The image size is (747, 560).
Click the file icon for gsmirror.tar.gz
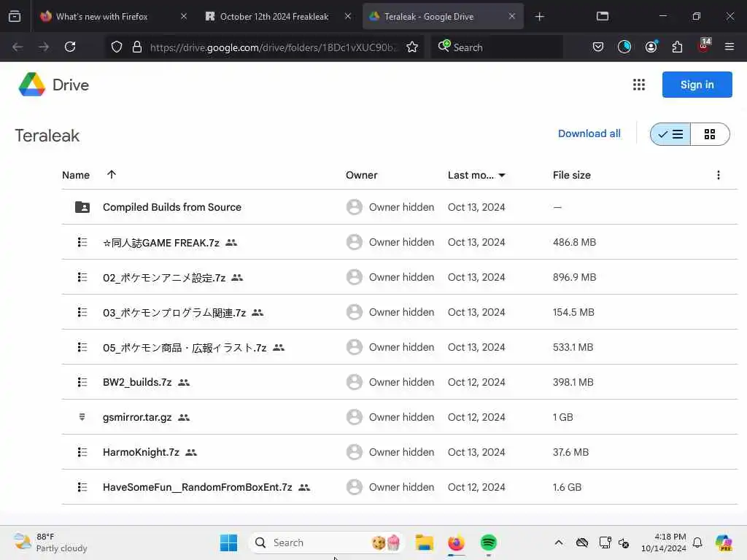point(82,417)
